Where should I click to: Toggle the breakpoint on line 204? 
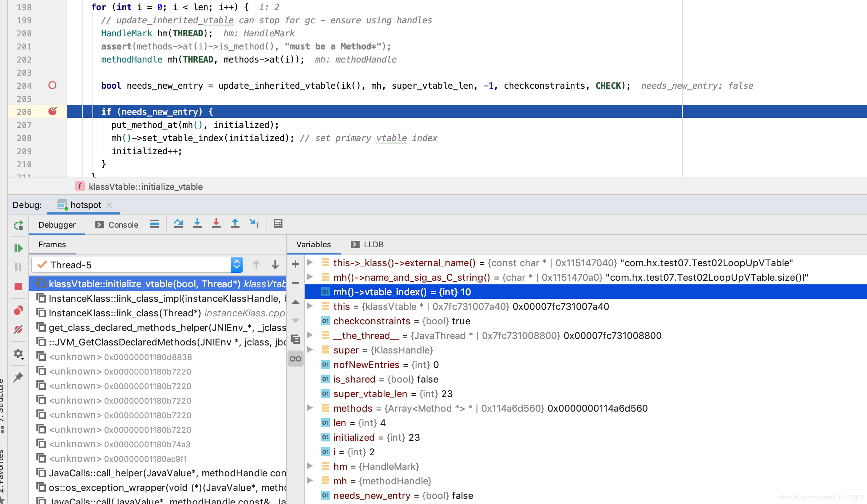(52, 85)
